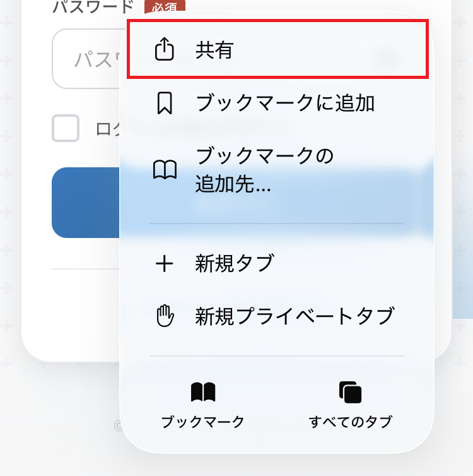Click the filled book ブックマーク icon
This screenshot has width=473, height=476.
coord(203,392)
